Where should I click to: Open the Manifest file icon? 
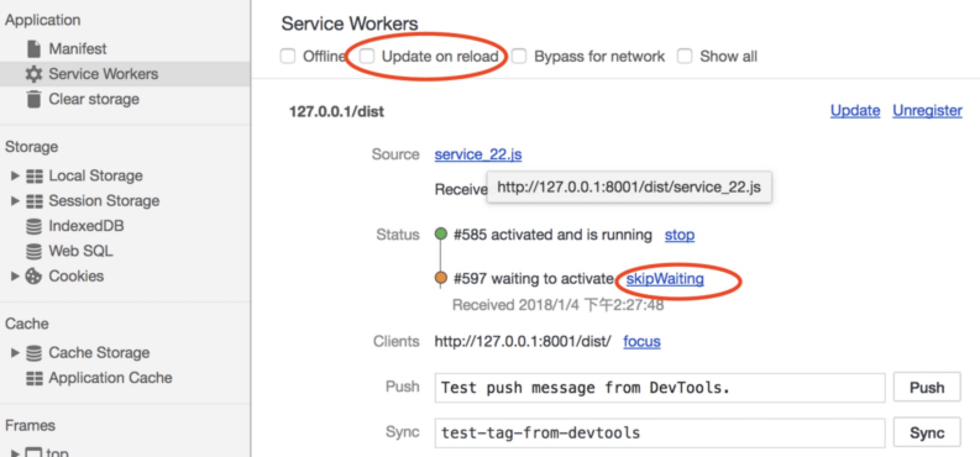click(x=34, y=48)
